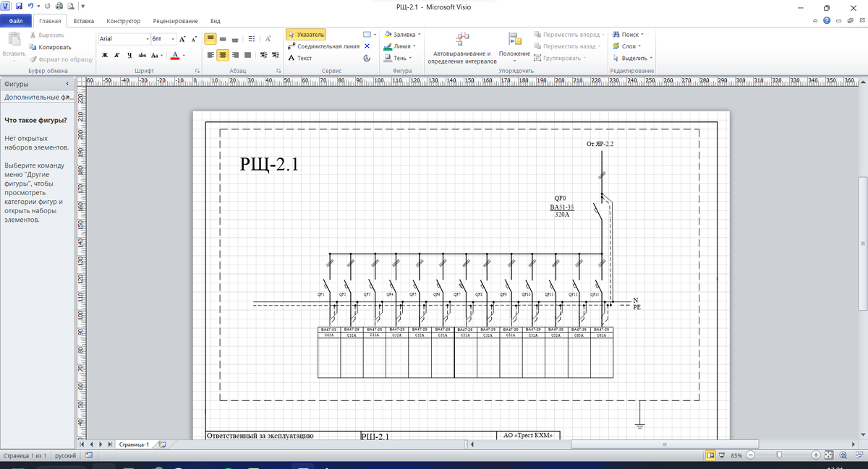Screen dimensions: 868x469
Task: Align paragraph text left
Action: point(210,55)
